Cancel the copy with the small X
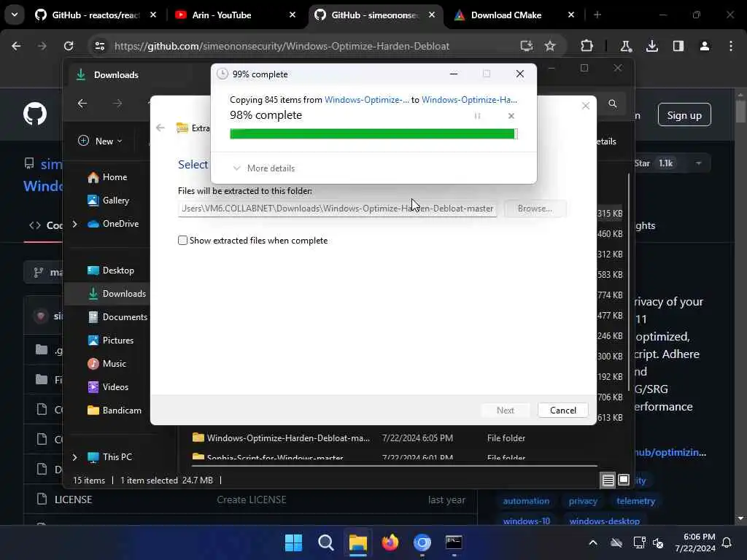Viewport: 747px width, 560px height. (x=511, y=116)
